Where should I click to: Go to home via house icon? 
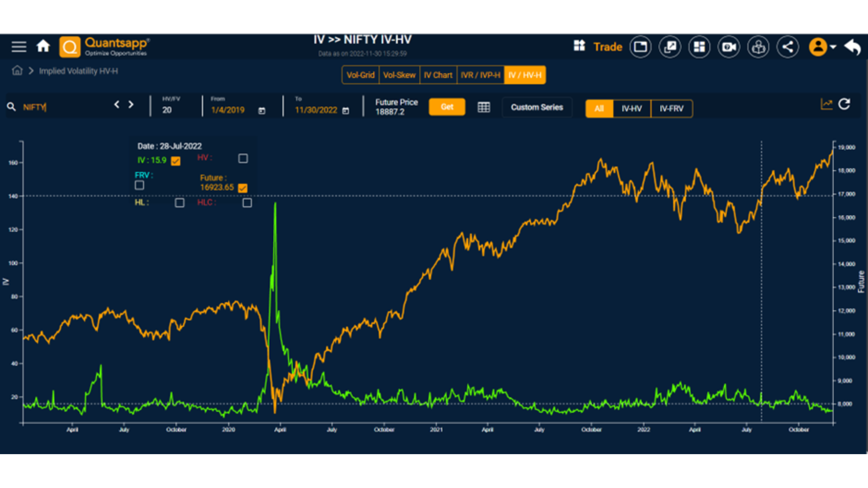tap(43, 46)
